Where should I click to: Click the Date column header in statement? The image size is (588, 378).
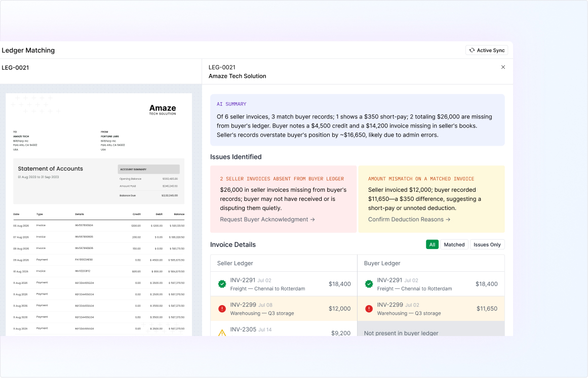click(x=16, y=214)
